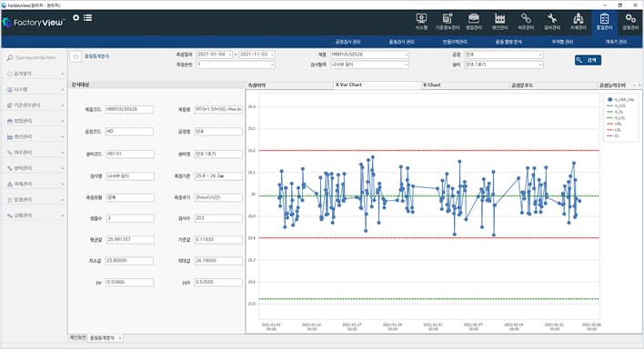644x349 pixels.
Task: Switch to the R Chart tab
Action: pyautogui.click(x=466, y=85)
